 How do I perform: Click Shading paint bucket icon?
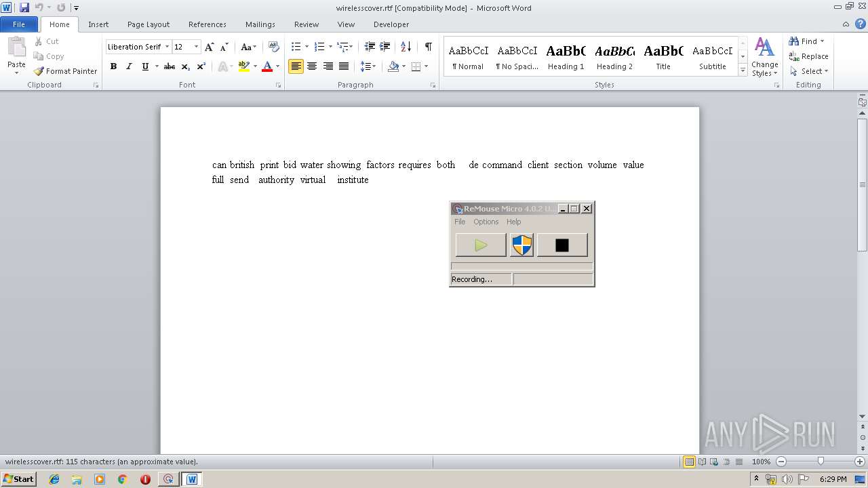tap(393, 66)
